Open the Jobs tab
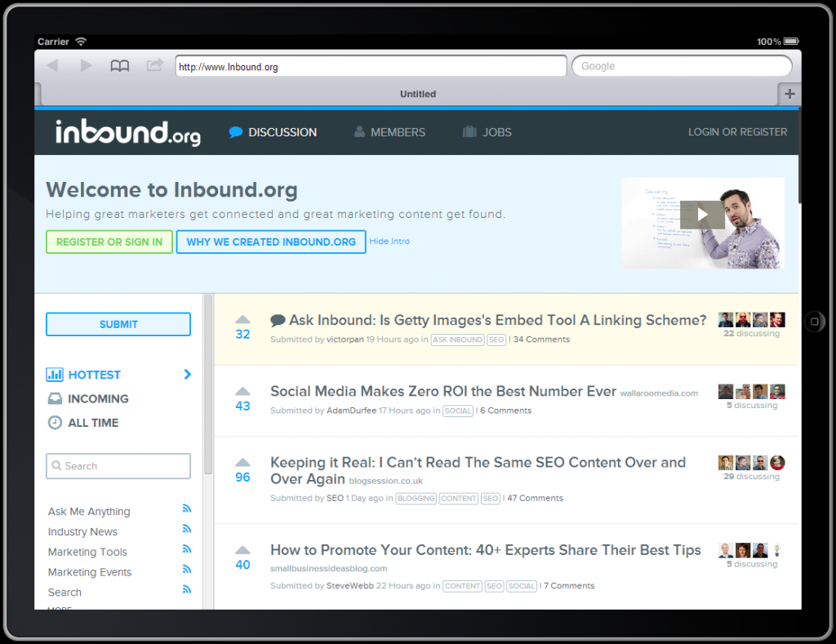 coord(487,132)
